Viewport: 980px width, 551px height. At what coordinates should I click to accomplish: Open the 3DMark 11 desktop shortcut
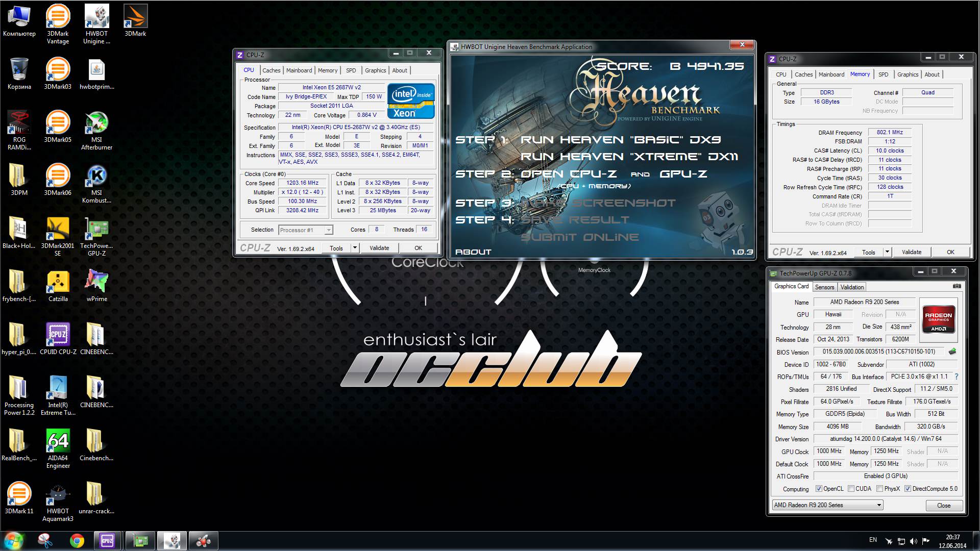coord(19,498)
